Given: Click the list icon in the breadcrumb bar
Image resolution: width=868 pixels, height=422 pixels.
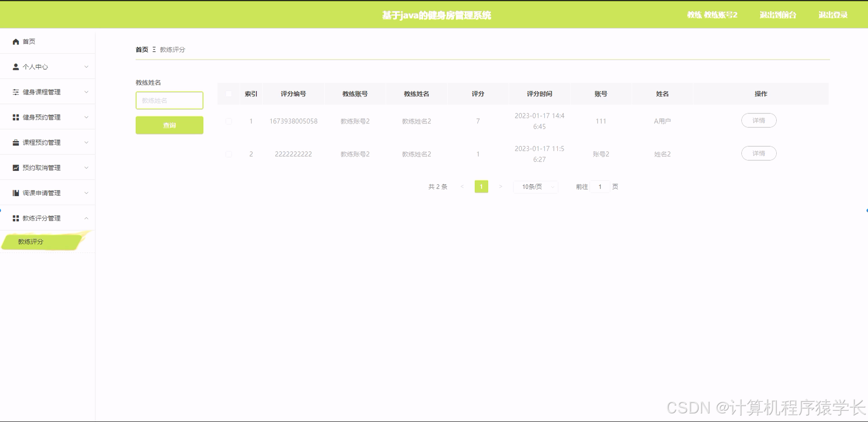Looking at the screenshot, I should click(x=154, y=50).
